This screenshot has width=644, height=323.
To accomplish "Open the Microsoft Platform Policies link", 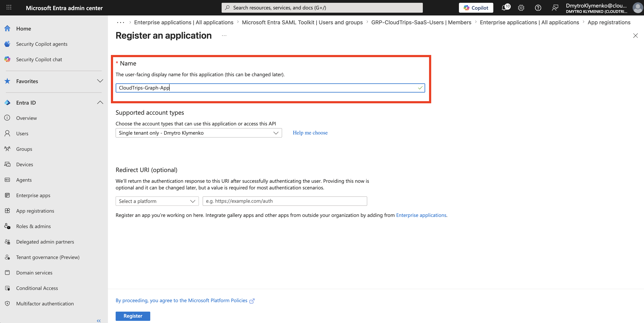I will coord(185,300).
